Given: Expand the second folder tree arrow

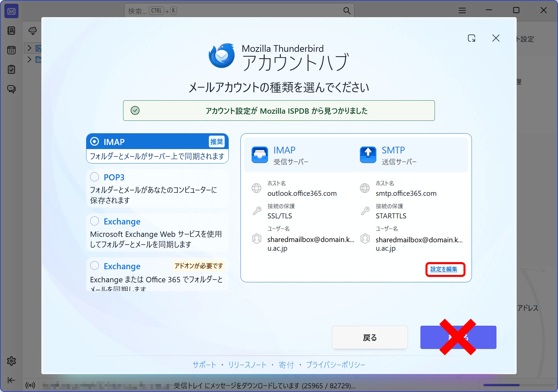Looking at the screenshot, I should tap(29, 60).
